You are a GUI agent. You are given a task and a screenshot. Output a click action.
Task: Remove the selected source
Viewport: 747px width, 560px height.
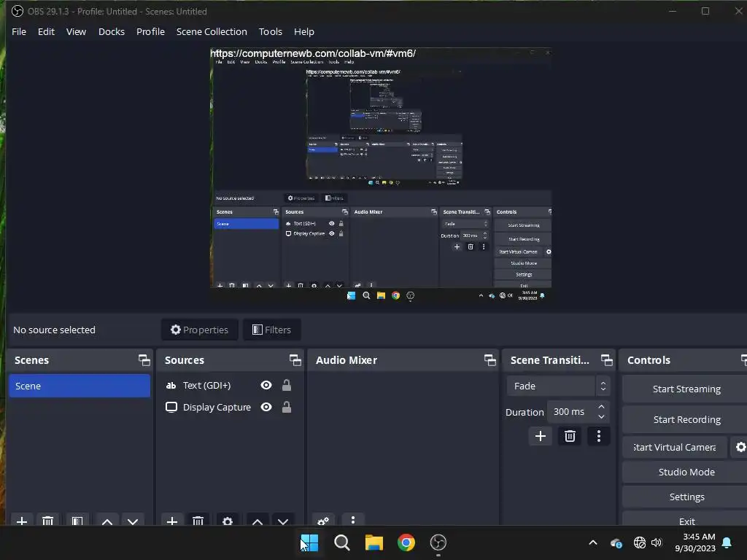tap(198, 521)
